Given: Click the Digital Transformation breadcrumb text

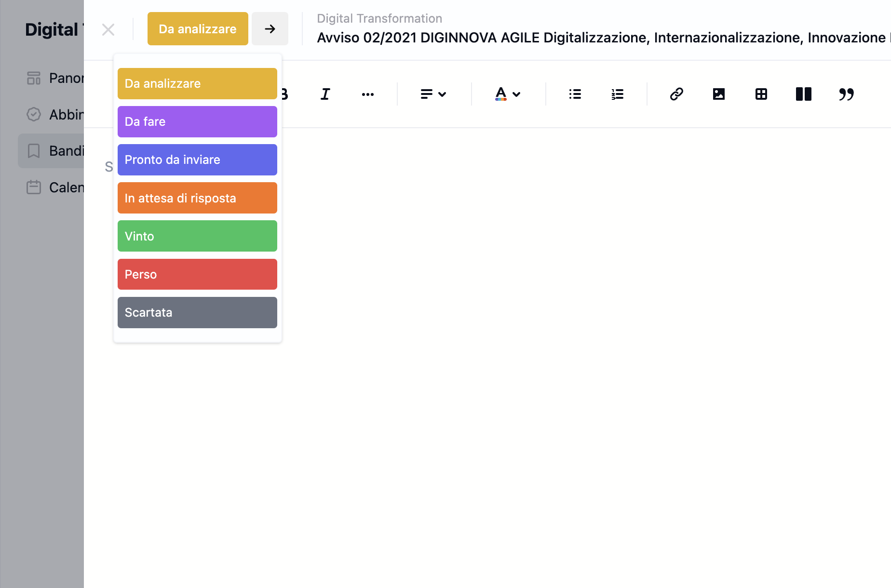Looking at the screenshot, I should [379, 18].
